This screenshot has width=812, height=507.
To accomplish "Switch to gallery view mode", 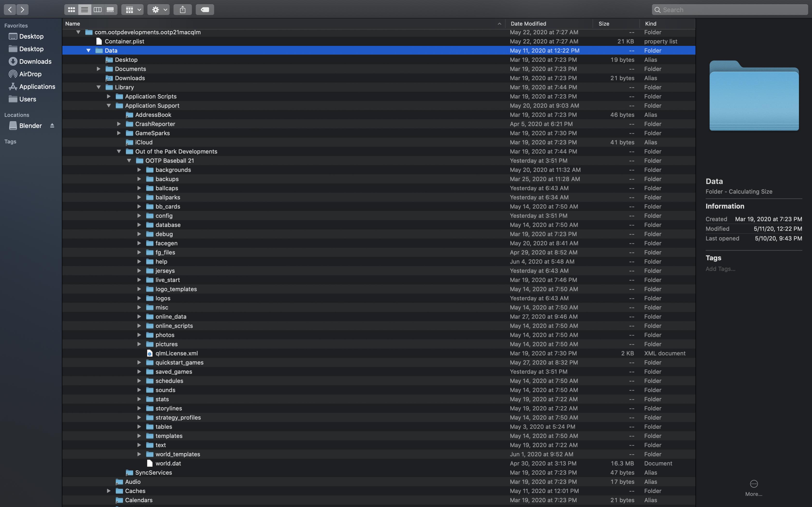I will 110,10.
